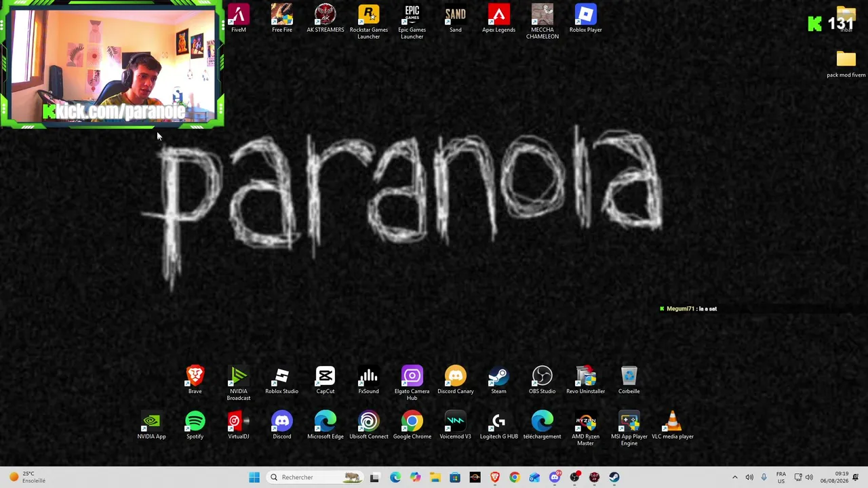
Task: Open the notification bell in the tray
Action: point(856,477)
